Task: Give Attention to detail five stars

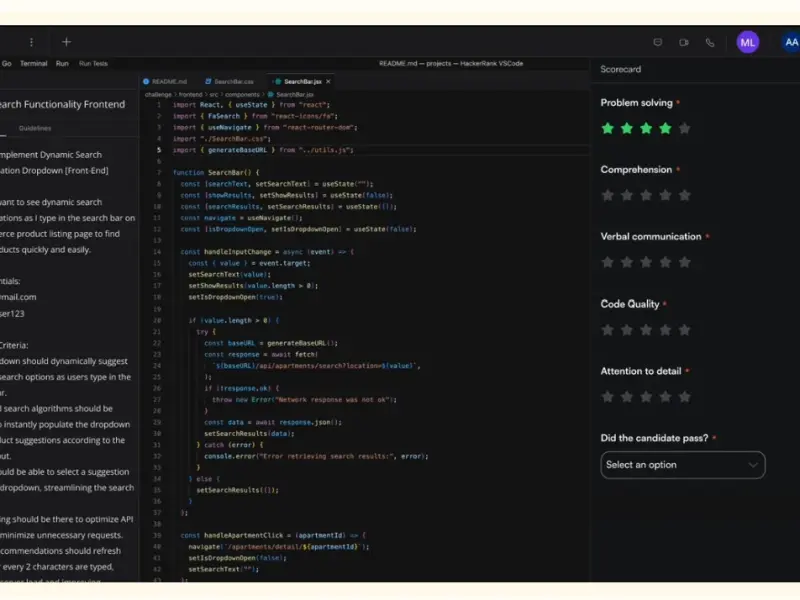Action: pyautogui.click(x=685, y=396)
